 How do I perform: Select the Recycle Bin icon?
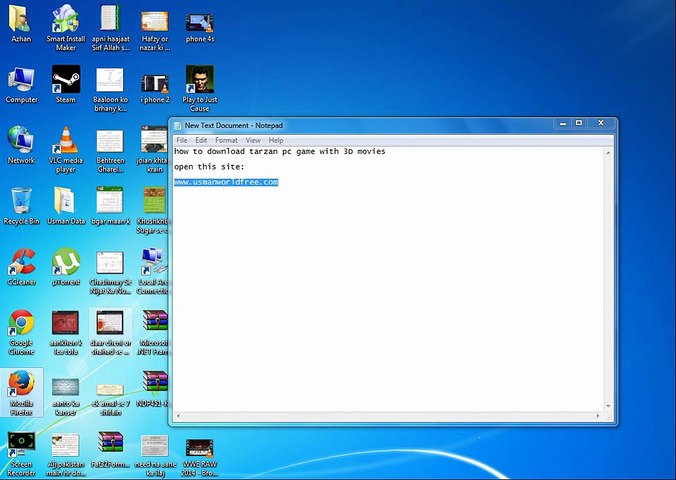(x=21, y=200)
